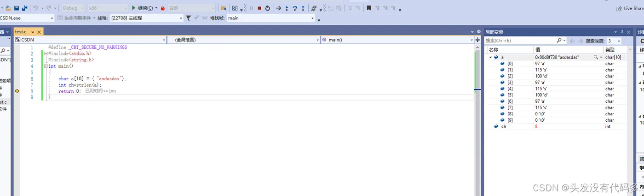Image resolution: width=644 pixels, height=196 pixels.
Task: Select the 名称 column header
Action: pyautogui.click(x=510, y=49)
